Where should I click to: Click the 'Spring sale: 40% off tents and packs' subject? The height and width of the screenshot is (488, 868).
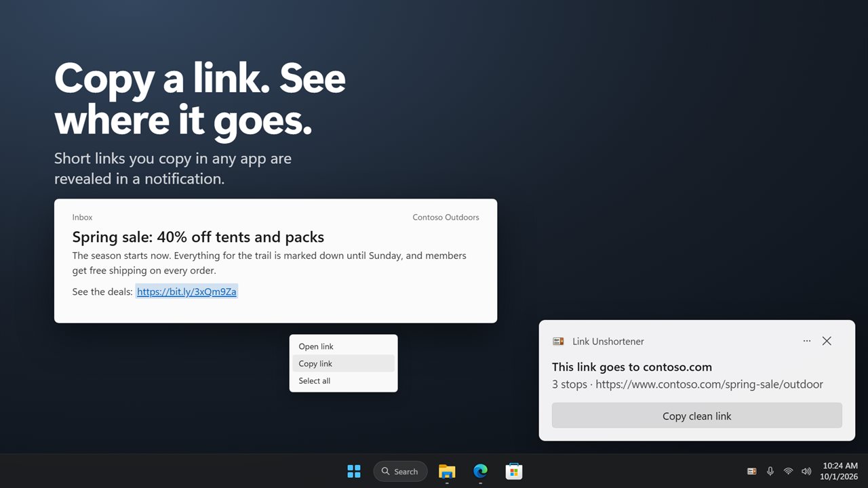coord(198,237)
